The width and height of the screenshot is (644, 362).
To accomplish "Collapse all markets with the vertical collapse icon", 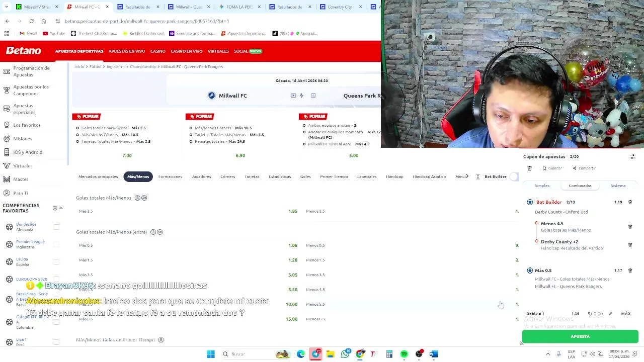I will [477, 176].
